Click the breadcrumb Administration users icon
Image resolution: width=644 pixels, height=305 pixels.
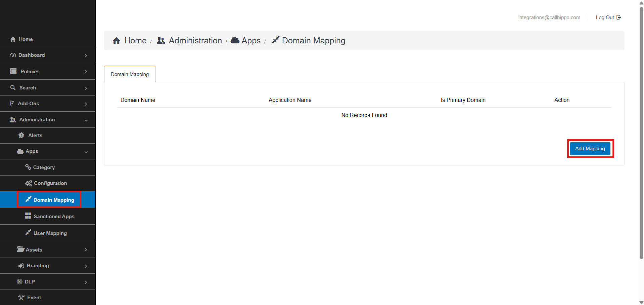pos(161,40)
